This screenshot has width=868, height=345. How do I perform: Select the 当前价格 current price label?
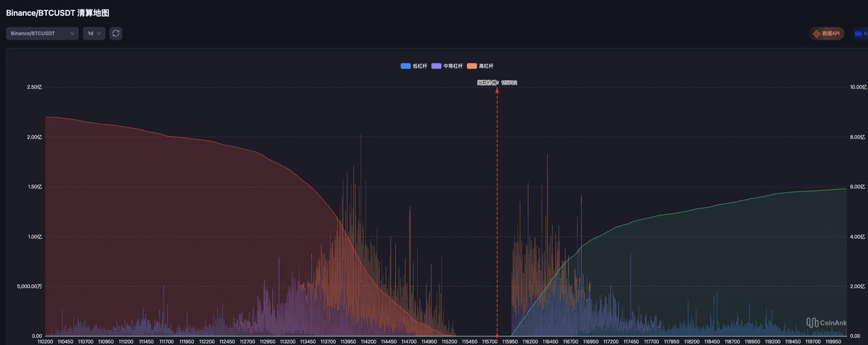click(497, 82)
